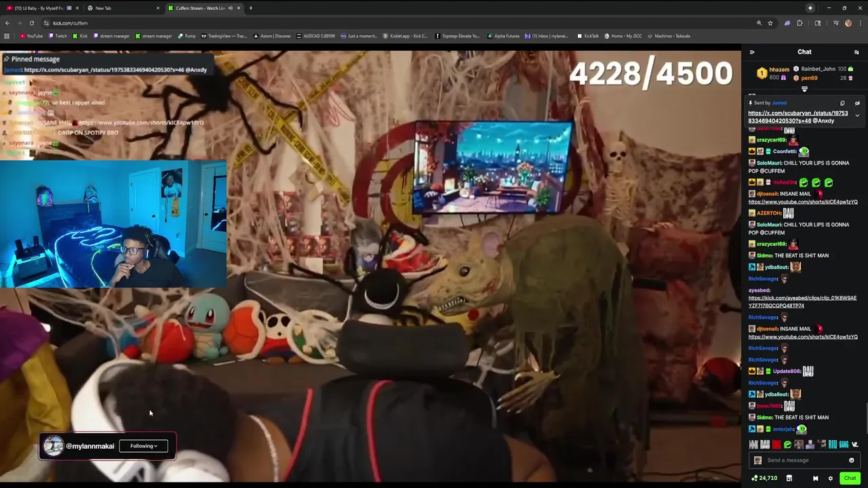Screen dimensions: 868x488
Task: Send the message with the green Chat button
Action: pyautogui.click(x=850, y=478)
